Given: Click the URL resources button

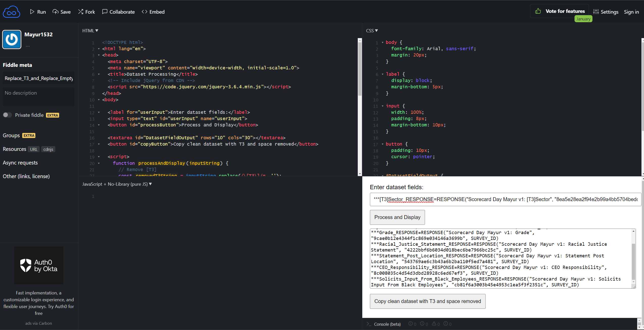Looking at the screenshot, I should click(34, 149).
